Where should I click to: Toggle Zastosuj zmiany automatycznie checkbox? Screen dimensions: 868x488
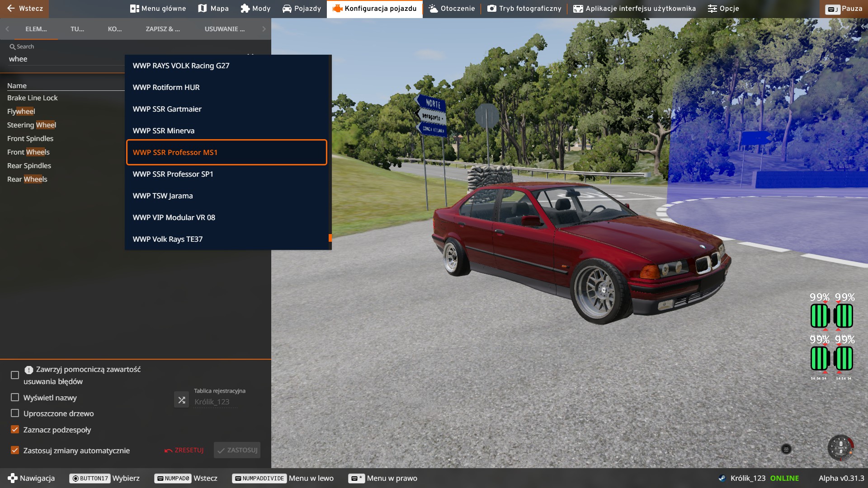pyautogui.click(x=15, y=450)
